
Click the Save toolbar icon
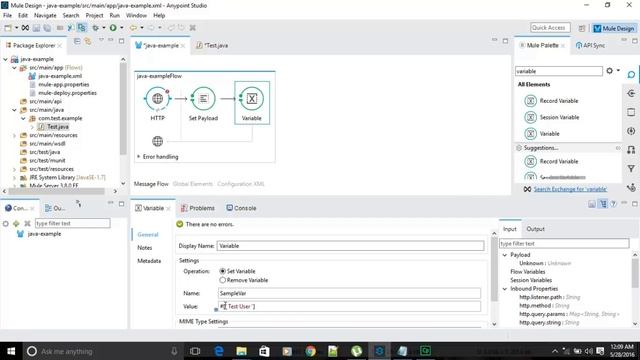[36, 28]
